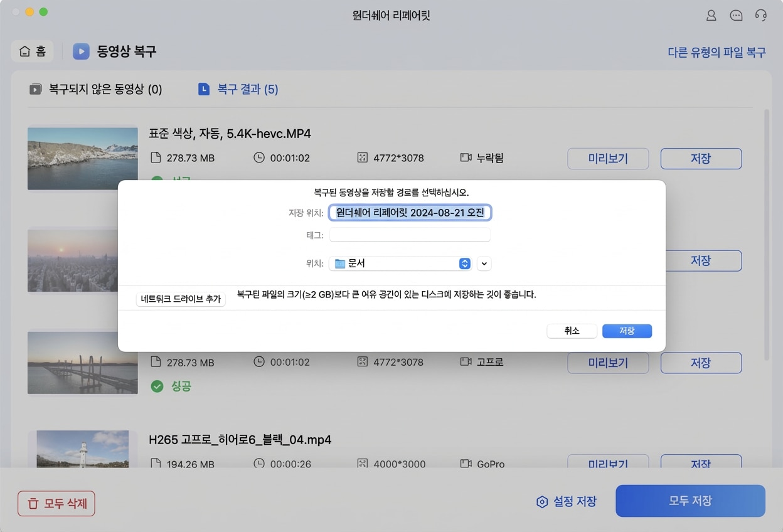
Task: Expand the file browser chevron button
Action: 484,264
